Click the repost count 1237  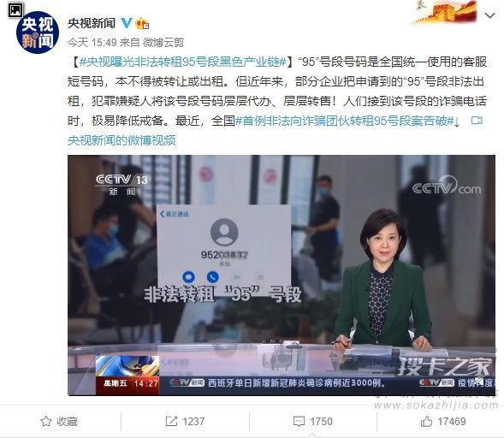pos(193,421)
